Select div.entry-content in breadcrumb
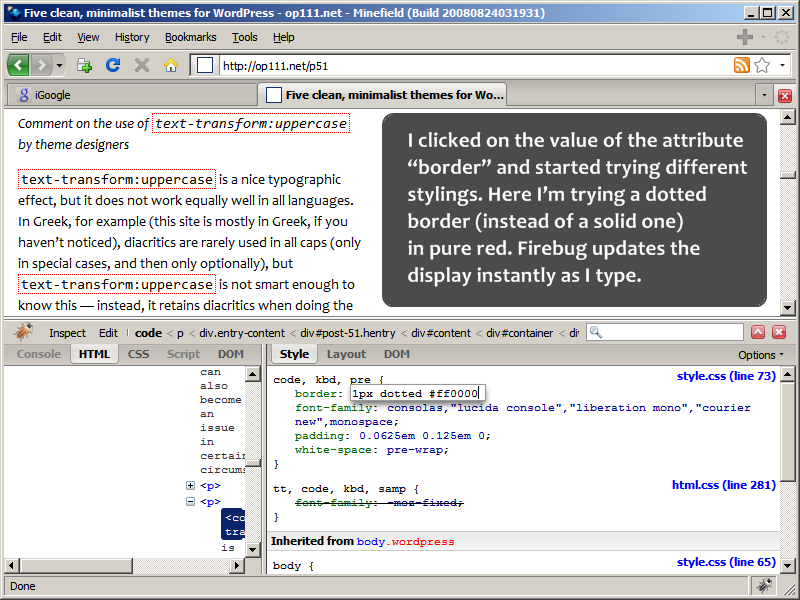The width and height of the screenshot is (800, 600). click(x=242, y=333)
